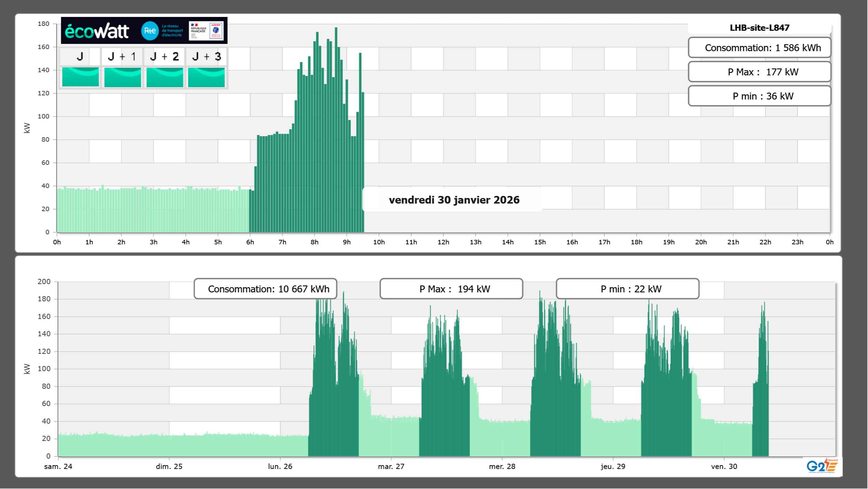The height and width of the screenshot is (489, 868).
Task: Select the J day label
Action: [x=80, y=56]
